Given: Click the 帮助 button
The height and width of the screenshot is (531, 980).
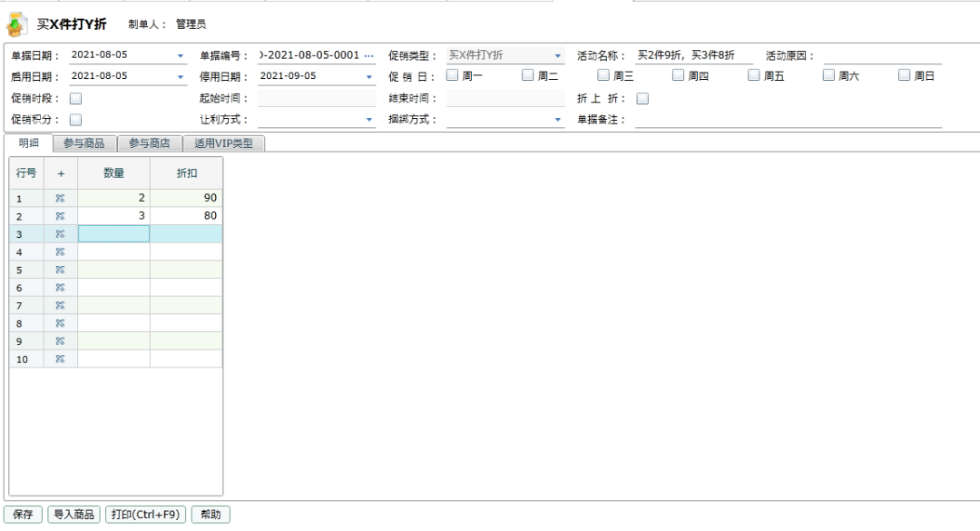Looking at the screenshot, I should [x=211, y=514].
